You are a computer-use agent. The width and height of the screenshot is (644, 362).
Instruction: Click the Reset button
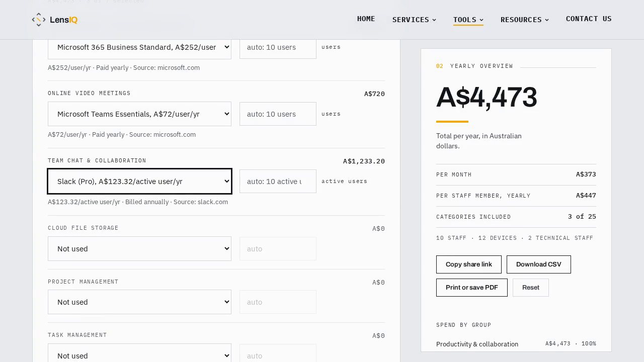(531, 288)
